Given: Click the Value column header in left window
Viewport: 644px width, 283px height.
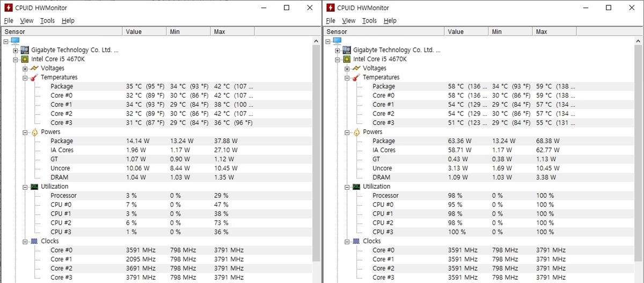Looking at the screenshot, I should tap(144, 32).
